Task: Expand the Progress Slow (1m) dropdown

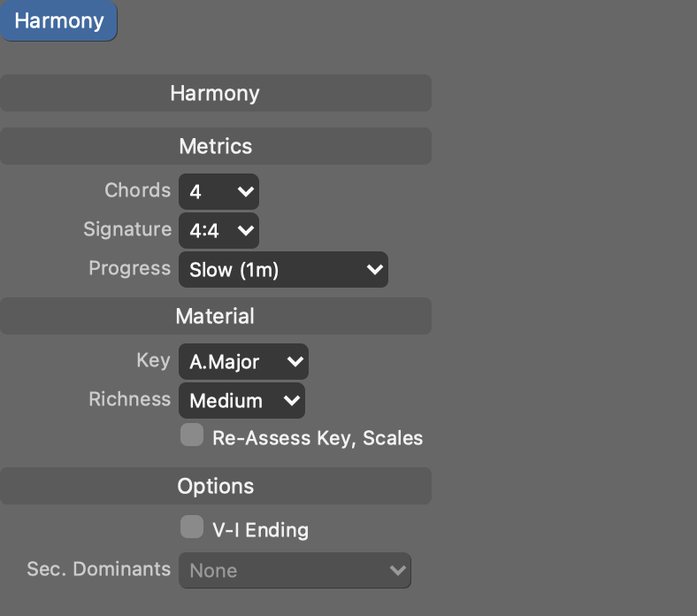Action: coord(283,270)
